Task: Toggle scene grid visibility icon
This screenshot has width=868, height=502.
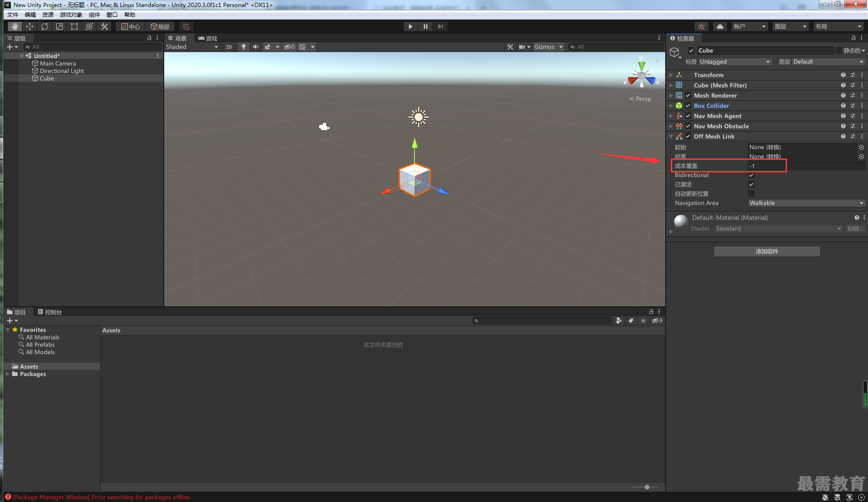Action: click(303, 47)
